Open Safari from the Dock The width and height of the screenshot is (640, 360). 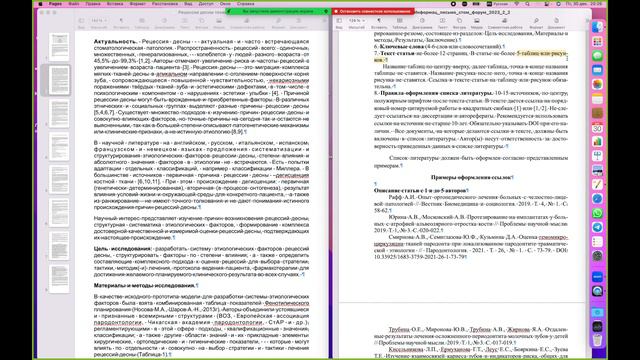[597, 199]
